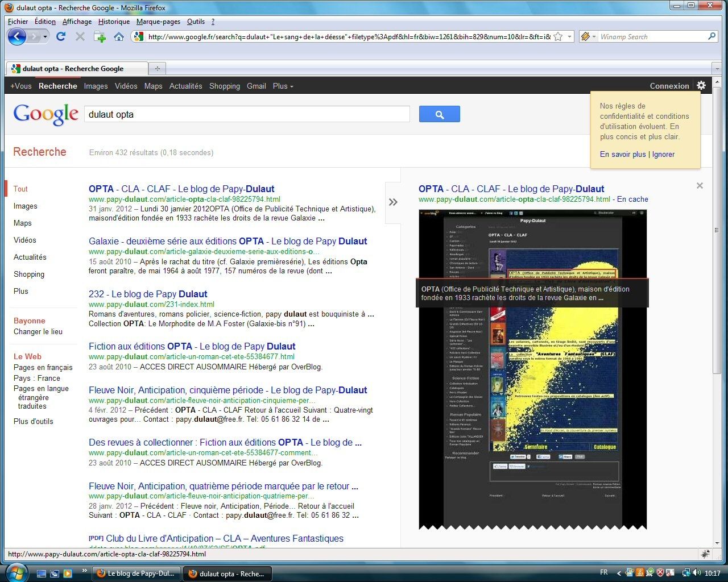
Task: Click the taskbar clock 10:17
Action: (712, 573)
